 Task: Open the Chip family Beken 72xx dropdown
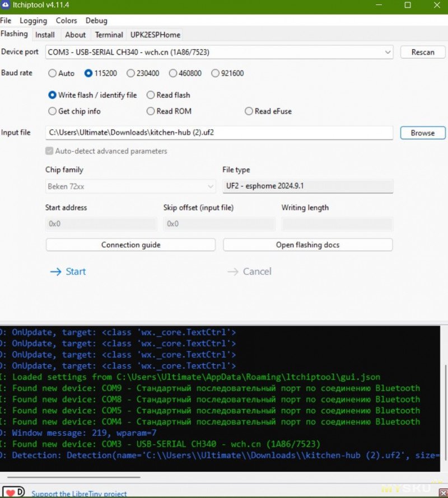pos(130,186)
